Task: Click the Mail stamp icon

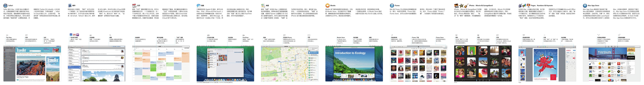Action: (x=70, y=5)
